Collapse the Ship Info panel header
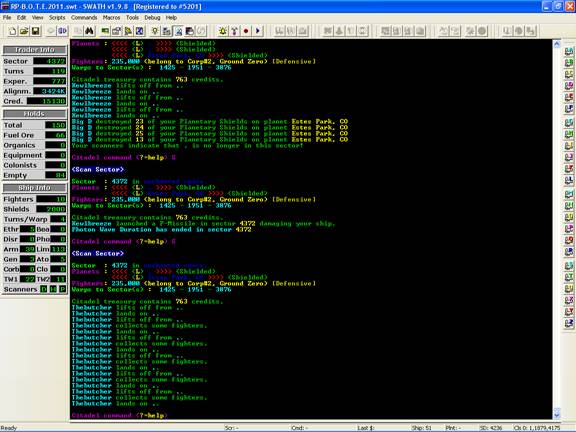 [x=35, y=188]
